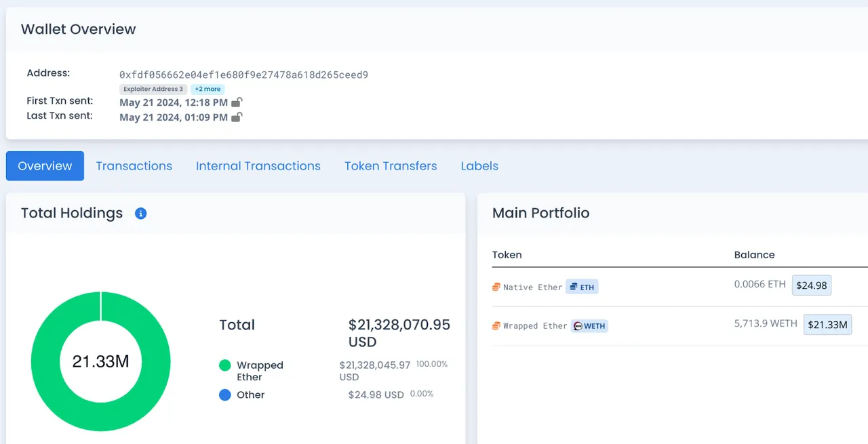Click the wallet address 0xfdf056662e04...
The image size is (868, 444).
243,75
